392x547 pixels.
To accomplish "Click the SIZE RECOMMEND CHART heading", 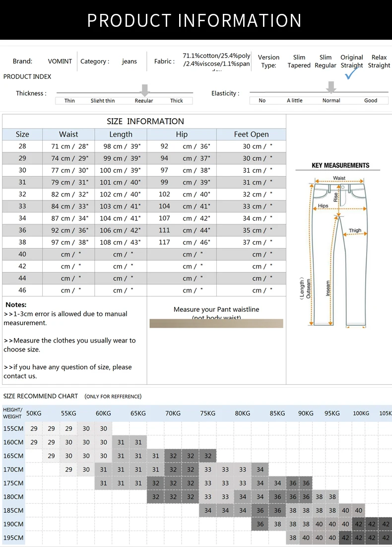I will [41, 396].
